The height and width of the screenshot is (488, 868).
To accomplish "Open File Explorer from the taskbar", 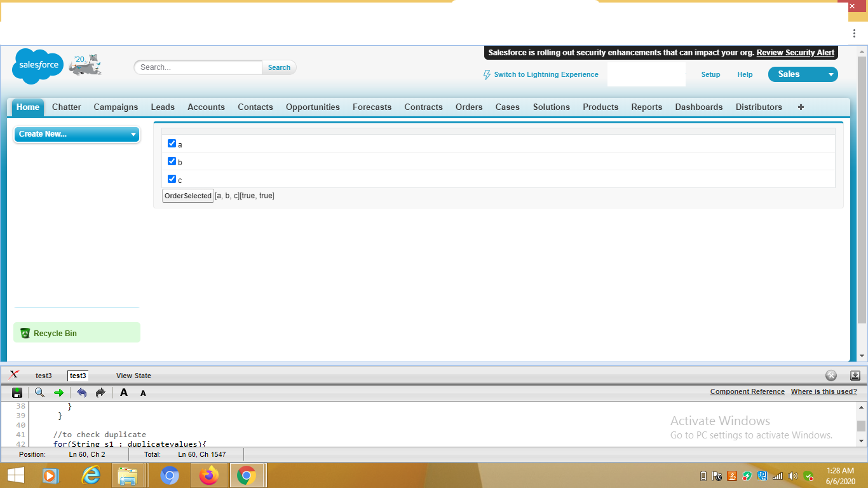I will [x=128, y=475].
